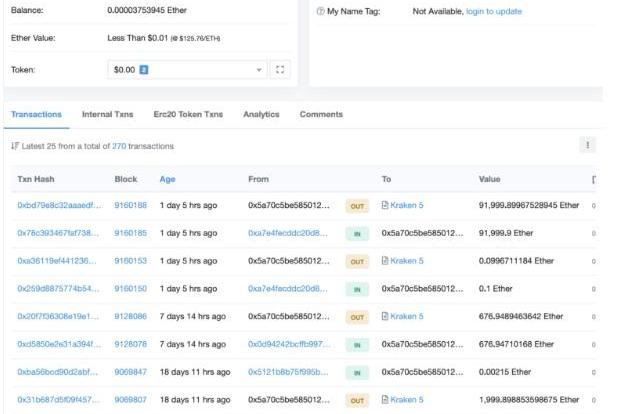The height and width of the screenshot is (414, 625).
Task: Click the contract icon beside first Kraken 5
Action: point(384,205)
